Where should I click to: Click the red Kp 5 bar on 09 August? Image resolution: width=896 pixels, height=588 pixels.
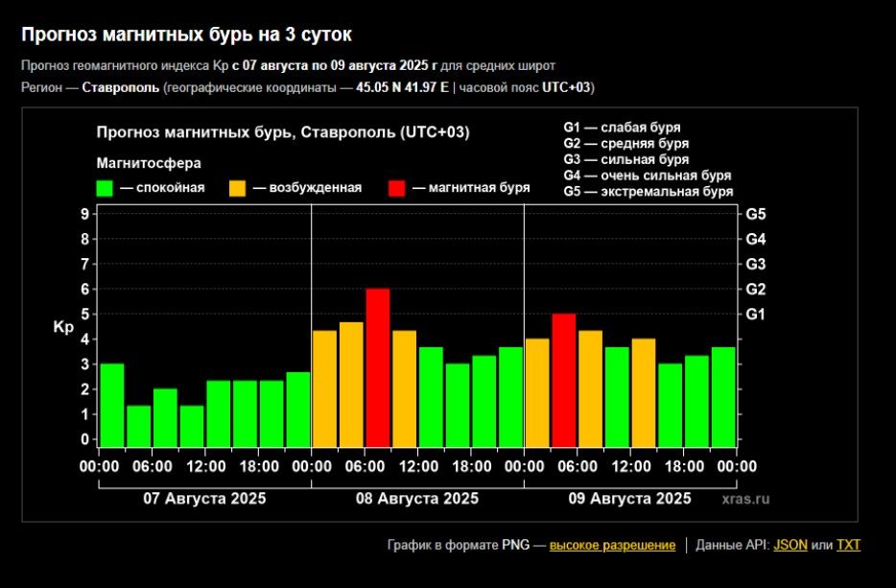564,380
